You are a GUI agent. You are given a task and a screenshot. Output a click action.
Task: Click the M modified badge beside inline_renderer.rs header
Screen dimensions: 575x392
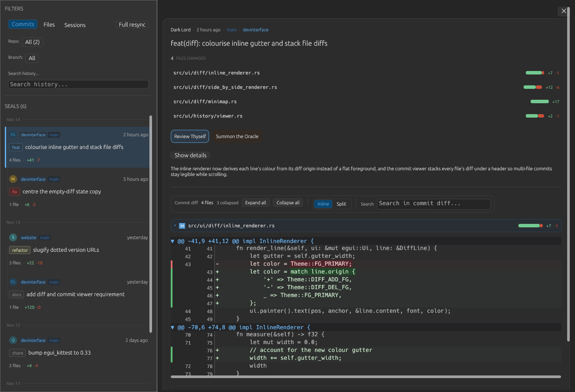pos(182,226)
